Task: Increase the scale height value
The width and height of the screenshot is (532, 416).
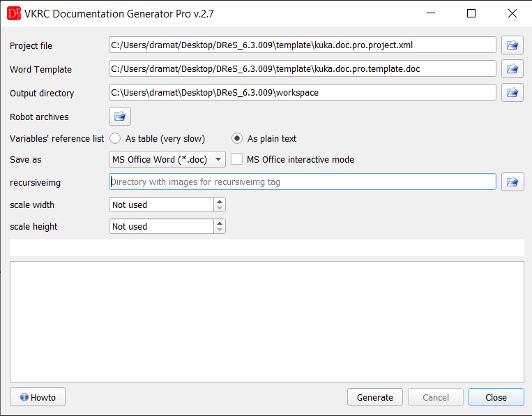Action: (x=220, y=223)
